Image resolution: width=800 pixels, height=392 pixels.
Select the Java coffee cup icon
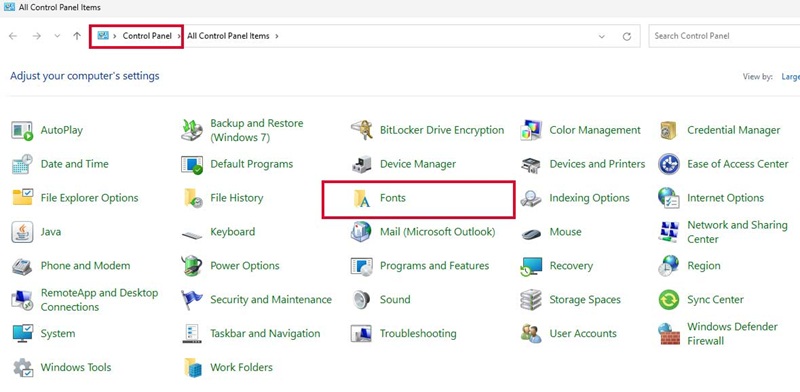coord(22,232)
